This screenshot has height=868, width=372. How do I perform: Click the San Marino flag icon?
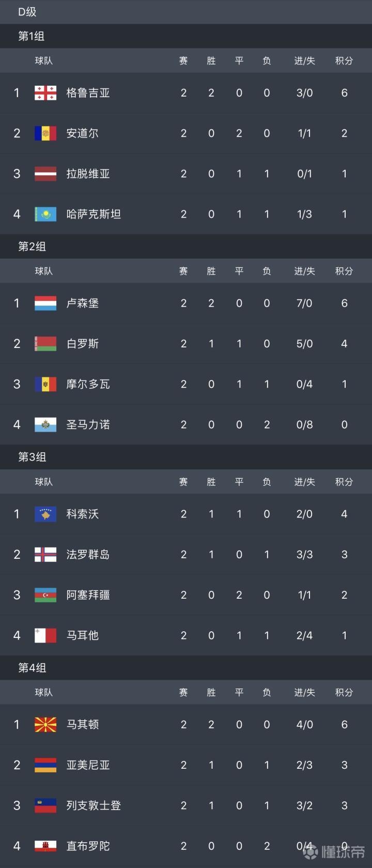pyautogui.click(x=45, y=424)
